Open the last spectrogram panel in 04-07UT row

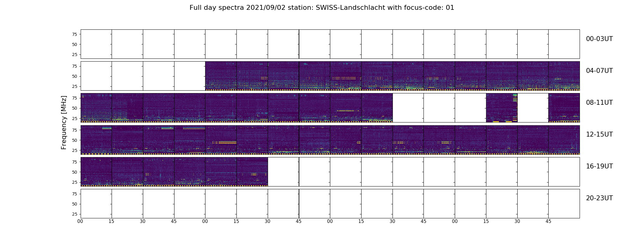[x=564, y=76]
